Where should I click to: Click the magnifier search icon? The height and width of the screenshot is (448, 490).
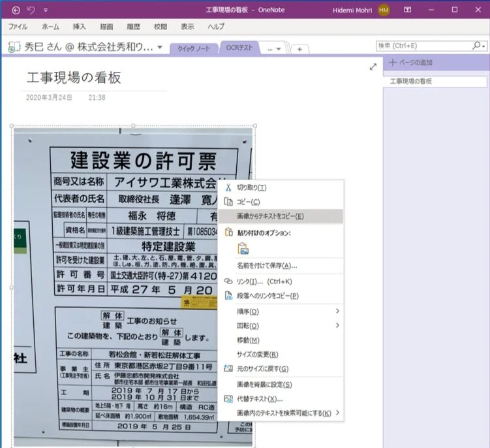coord(476,46)
